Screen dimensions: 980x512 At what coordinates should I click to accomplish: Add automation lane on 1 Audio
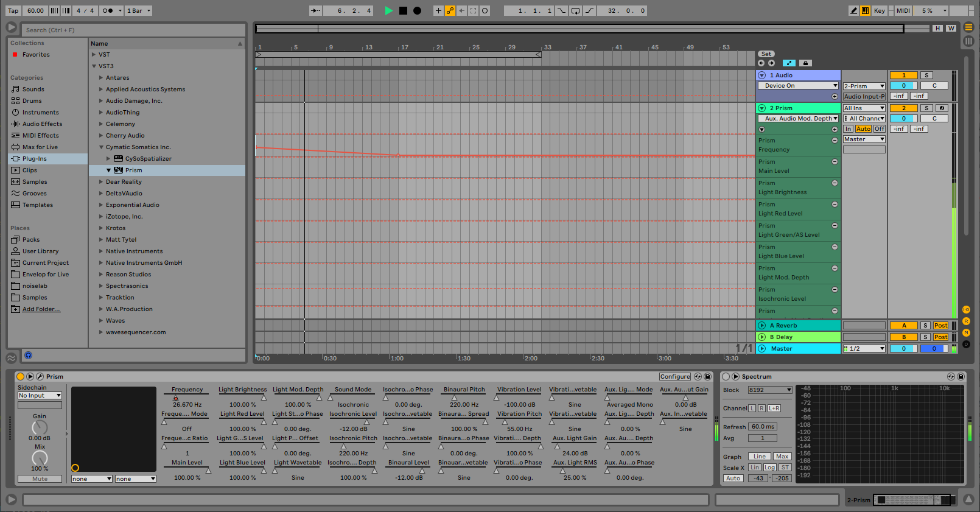[x=835, y=96]
